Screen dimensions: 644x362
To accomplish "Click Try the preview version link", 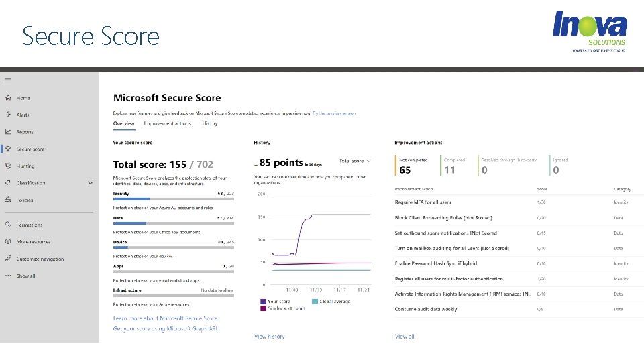I will pyautogui.click(x=334, y=113).
